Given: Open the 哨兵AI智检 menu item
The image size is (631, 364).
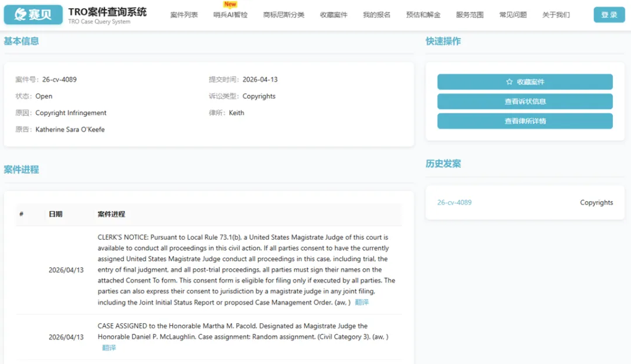Looking at the screenshot, I should coord(230,15).
